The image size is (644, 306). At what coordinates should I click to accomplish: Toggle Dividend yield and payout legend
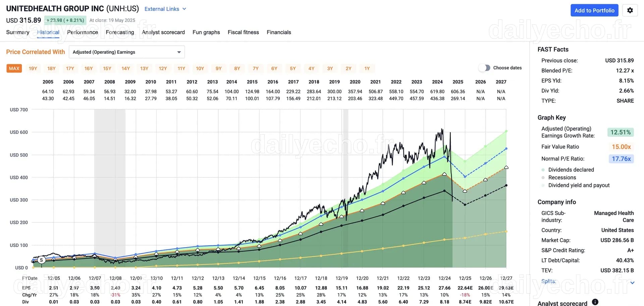pyautogui.click(x=575, y=185)
